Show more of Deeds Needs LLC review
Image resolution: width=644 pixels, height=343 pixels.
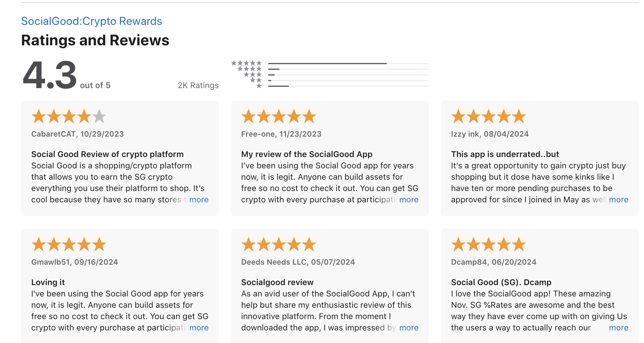point(409,328)
